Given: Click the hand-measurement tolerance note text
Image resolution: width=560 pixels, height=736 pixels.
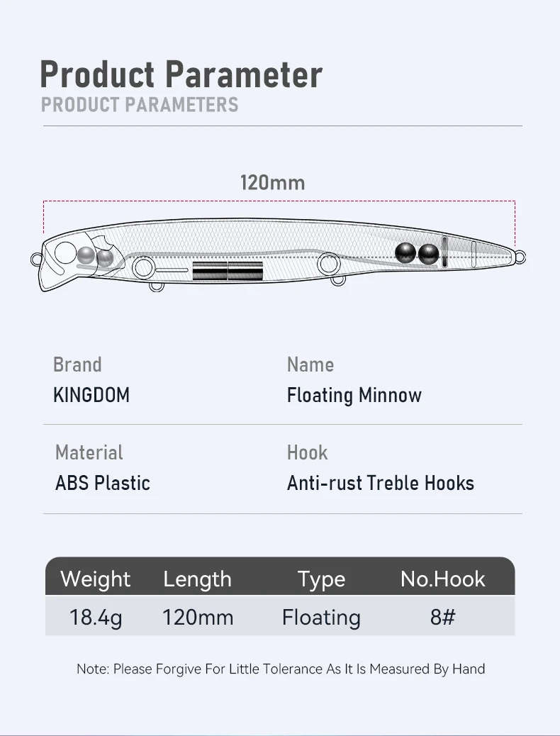Looking at the screenshot, I should [x=281, y=669].
